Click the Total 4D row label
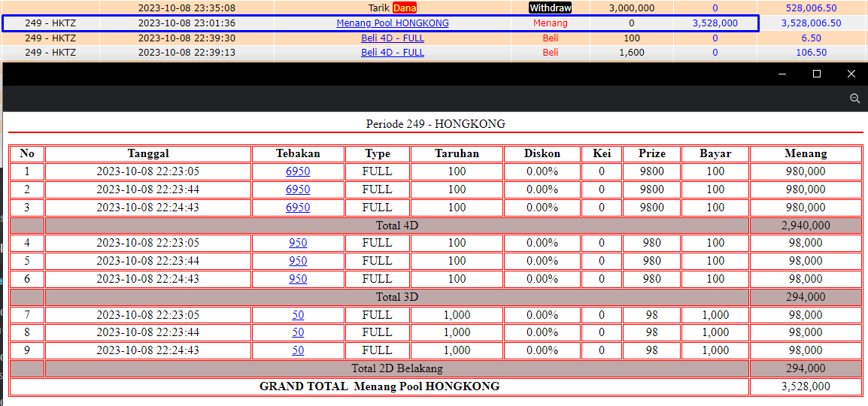868x406 pixels. click(397, 225)
